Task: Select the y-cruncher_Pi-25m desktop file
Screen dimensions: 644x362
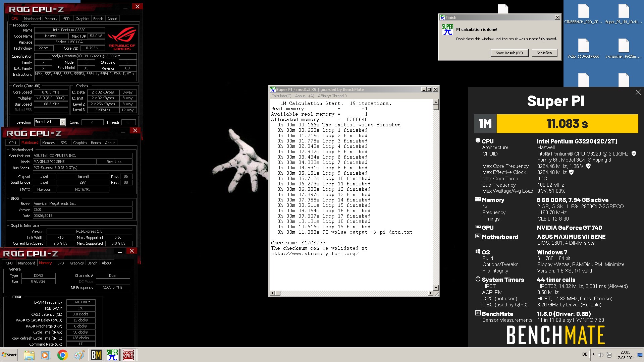Action: click(624, 49)
